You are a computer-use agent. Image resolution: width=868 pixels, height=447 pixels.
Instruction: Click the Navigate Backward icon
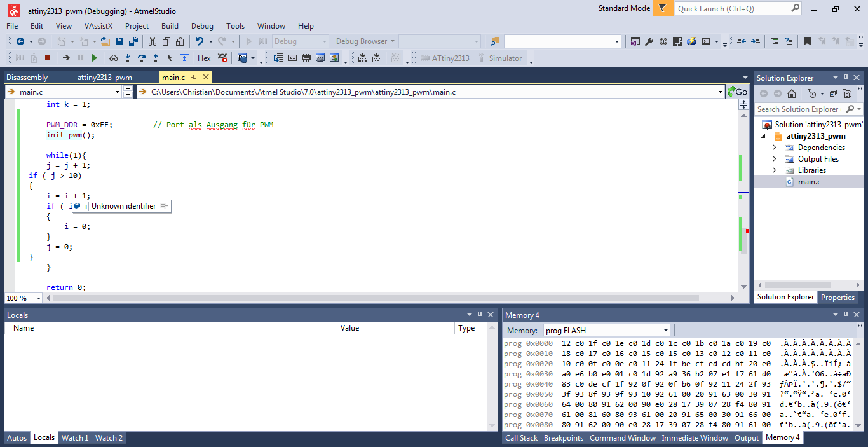(20, 41)
